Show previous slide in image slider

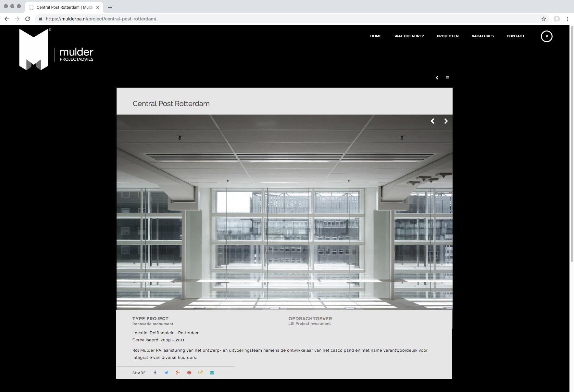click(x=432, y=121)
